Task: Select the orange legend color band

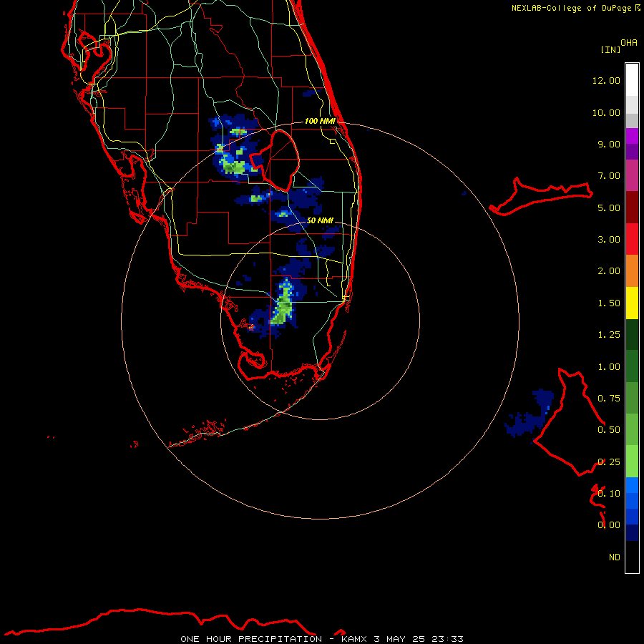Action: (x=632, y=271)
